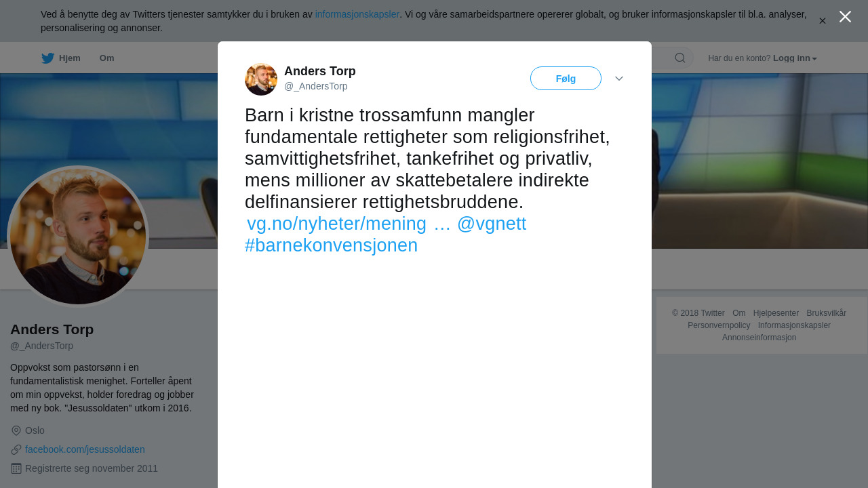Click the search magnifier icon
The image size is (868, 488).
click(x=680, y=58)
